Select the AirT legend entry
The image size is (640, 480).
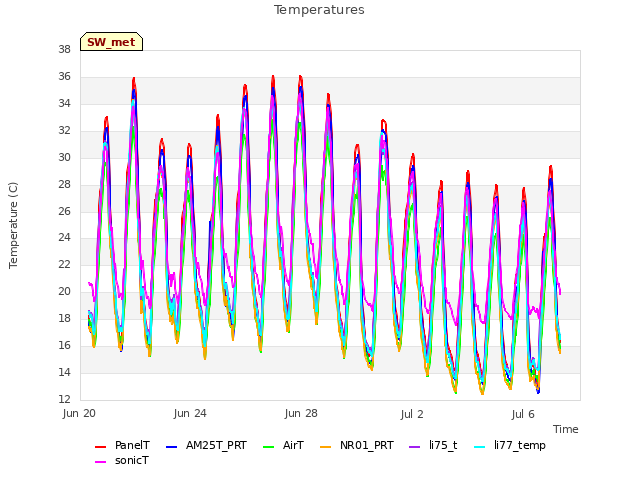pos(283,445)
